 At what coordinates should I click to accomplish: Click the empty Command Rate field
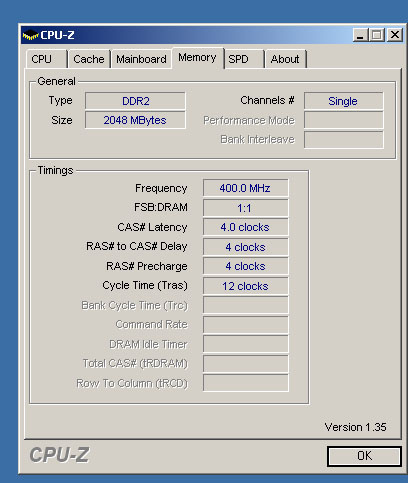tap(245, 325)
